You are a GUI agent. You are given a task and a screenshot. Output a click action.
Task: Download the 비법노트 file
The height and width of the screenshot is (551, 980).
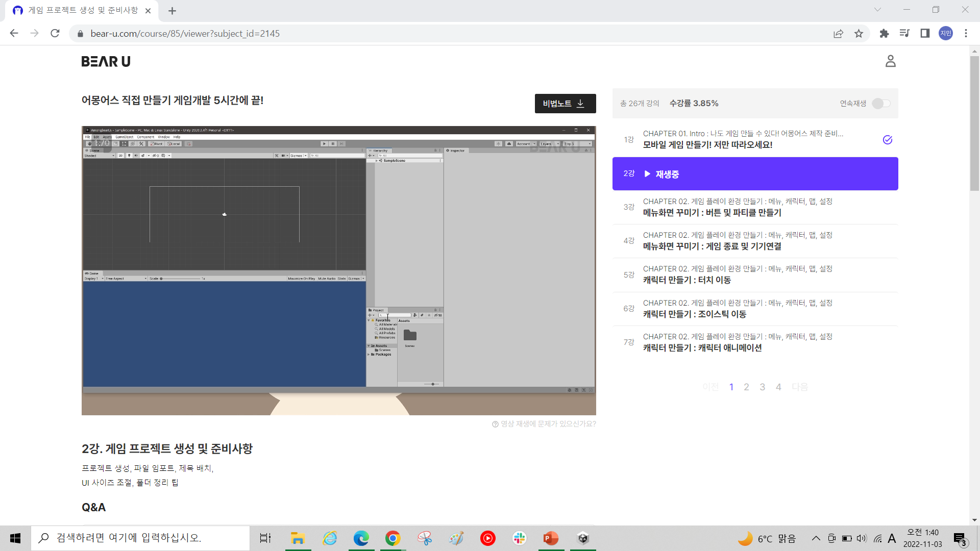point(565,104)
